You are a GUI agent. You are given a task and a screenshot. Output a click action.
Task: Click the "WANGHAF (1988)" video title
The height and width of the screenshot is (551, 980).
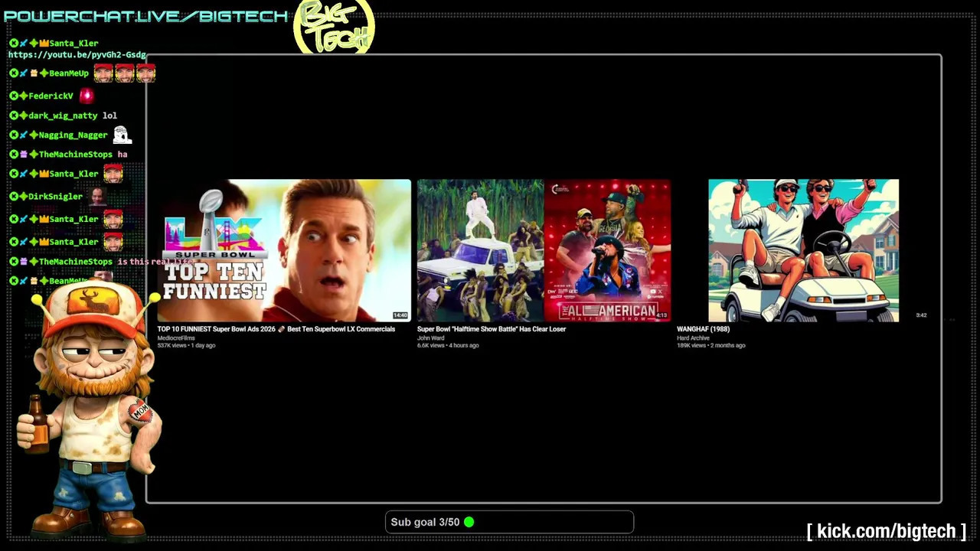[703, 329]
